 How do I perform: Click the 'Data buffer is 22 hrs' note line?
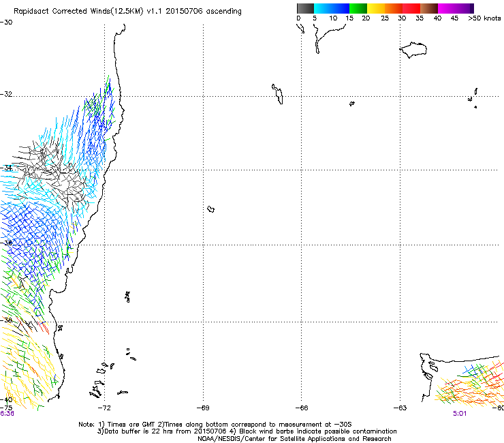(247, 431)
